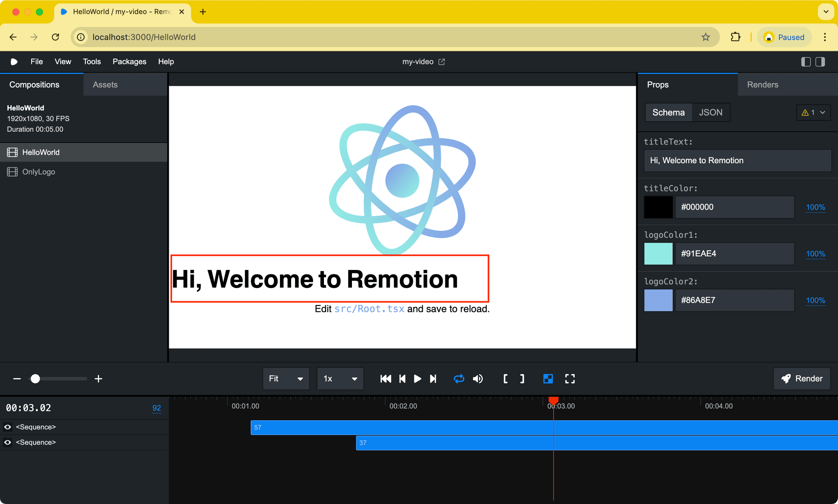Open the Packages menu
Image resolution: width=838 pixels, height=504 pixels.
[x=129, y=62]
